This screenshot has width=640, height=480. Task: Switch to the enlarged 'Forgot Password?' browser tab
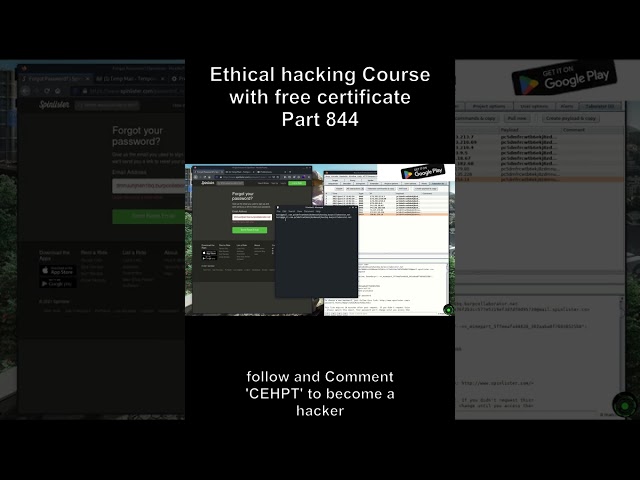(x=56, y=78)
